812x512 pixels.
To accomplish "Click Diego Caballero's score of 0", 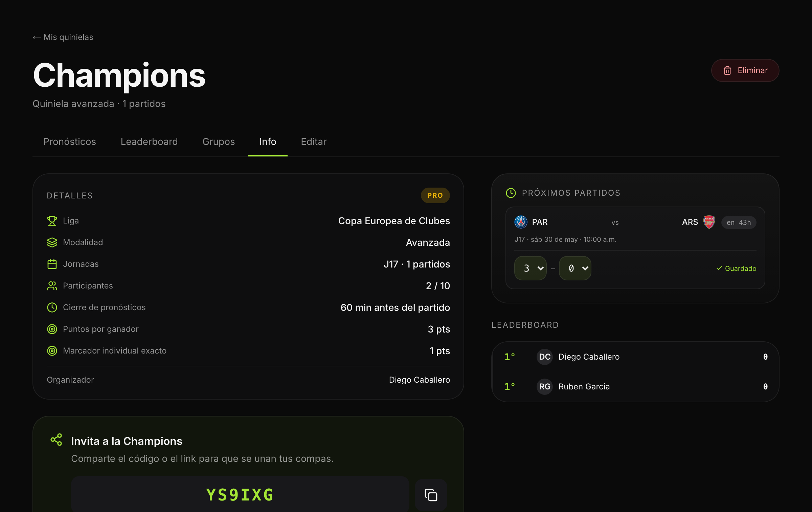I will 765,357.
